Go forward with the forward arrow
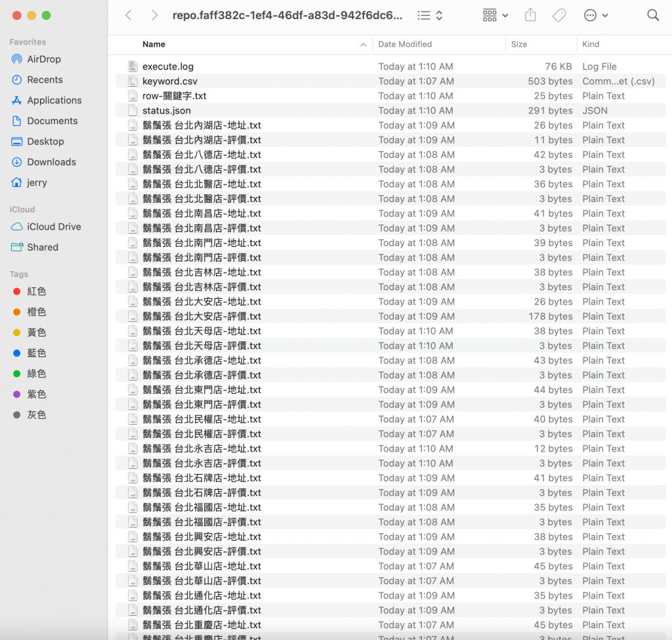Viewport: 672px width, 640px height. (155, 16)
